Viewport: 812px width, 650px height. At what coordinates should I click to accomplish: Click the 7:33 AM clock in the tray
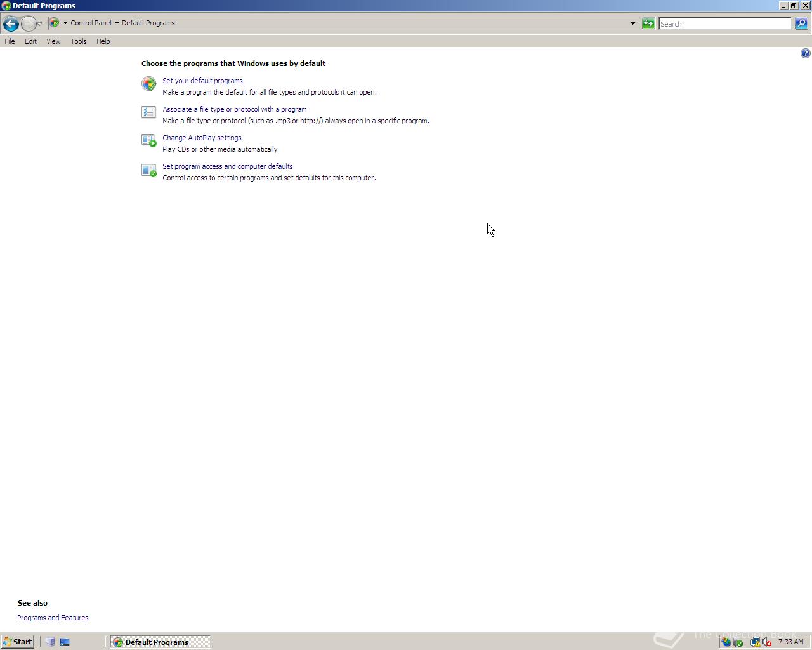click(790, 642)
